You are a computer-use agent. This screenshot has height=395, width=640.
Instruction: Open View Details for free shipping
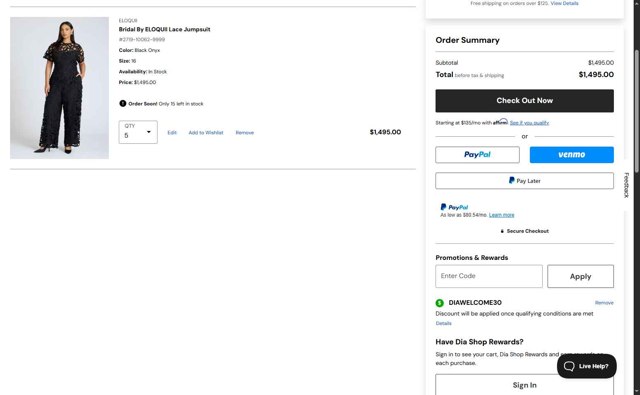pos(564,3)
